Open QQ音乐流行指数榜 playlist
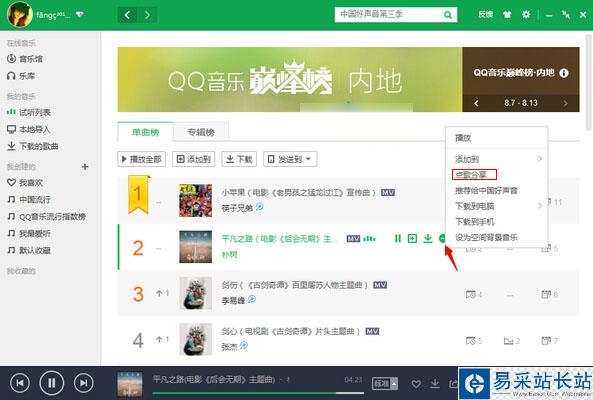 pyautogui.click(x=47, y=217)
